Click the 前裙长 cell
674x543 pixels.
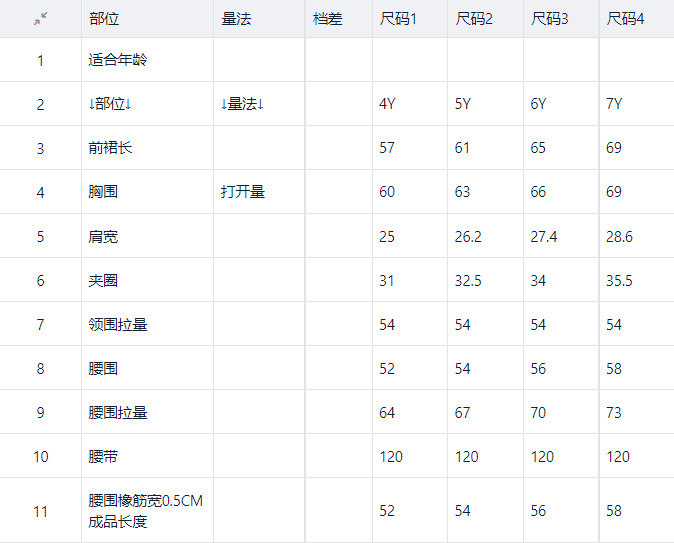tap(110, 148)
